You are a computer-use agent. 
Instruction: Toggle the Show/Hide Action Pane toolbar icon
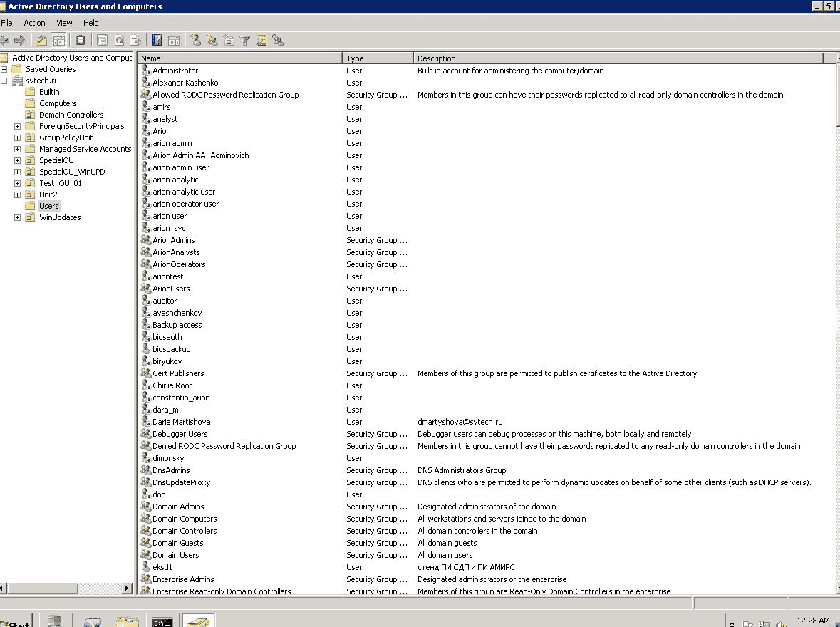coord(174,40)
